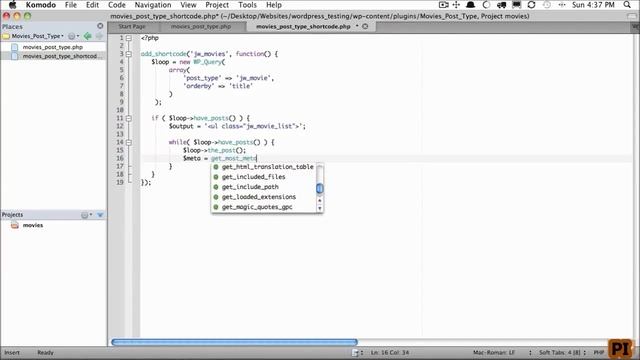Switch to the movies_post_type.php tab
This screenshot has height=360, width=640.
[x=201, y=26]
